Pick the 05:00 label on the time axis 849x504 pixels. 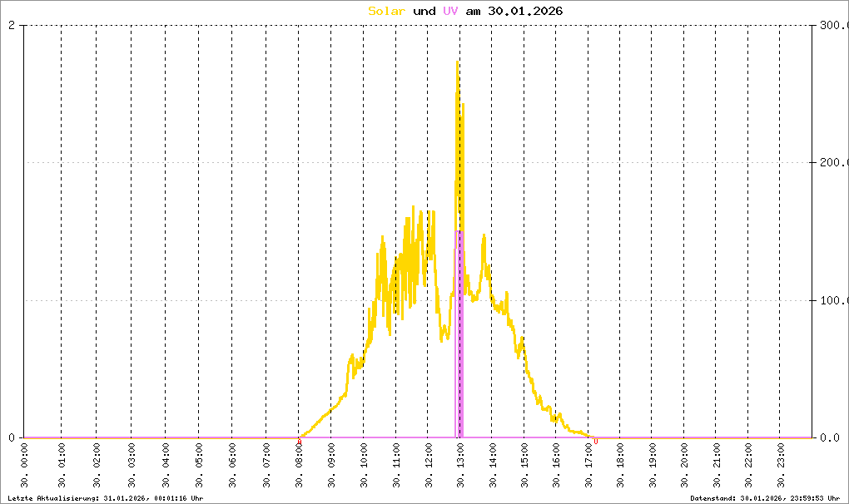(x=200, y=458)
